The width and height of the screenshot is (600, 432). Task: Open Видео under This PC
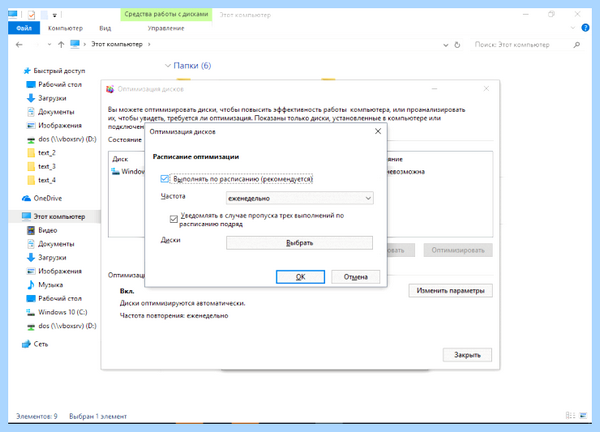click(47, 230)
